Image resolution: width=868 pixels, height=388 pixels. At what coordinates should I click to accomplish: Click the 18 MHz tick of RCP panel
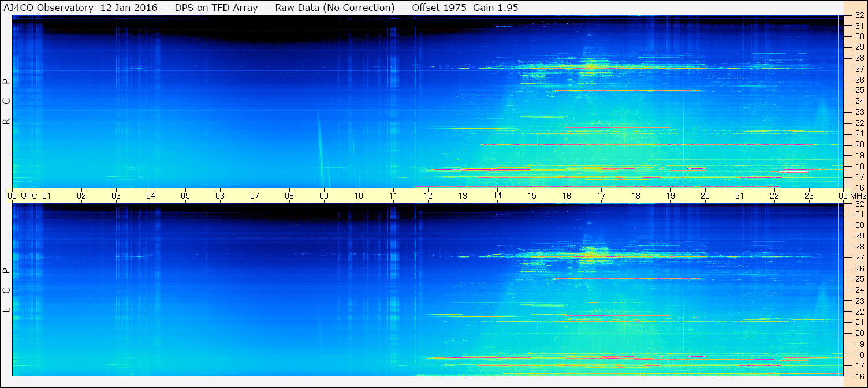(x=859, y=166)
